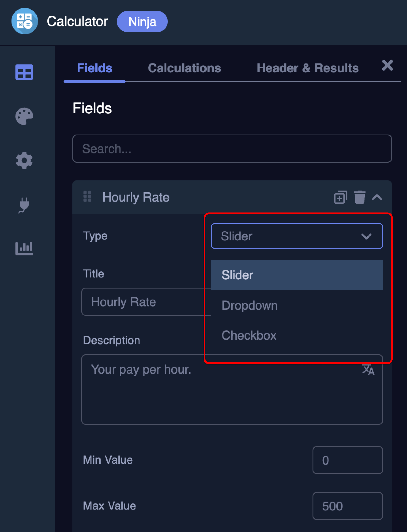The image size is (407, 532).
Task: Select the Fields panel icon in sidebar
Action: (24, 72)
